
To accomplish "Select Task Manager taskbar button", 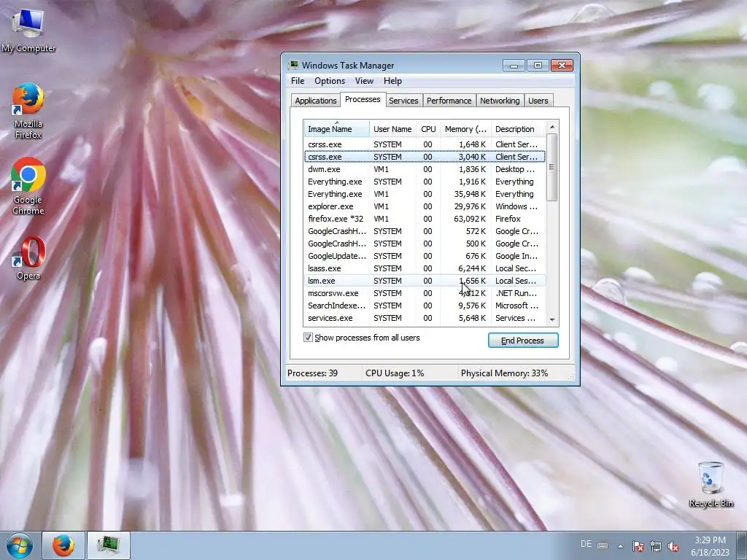I will click(x=109, y=545).
